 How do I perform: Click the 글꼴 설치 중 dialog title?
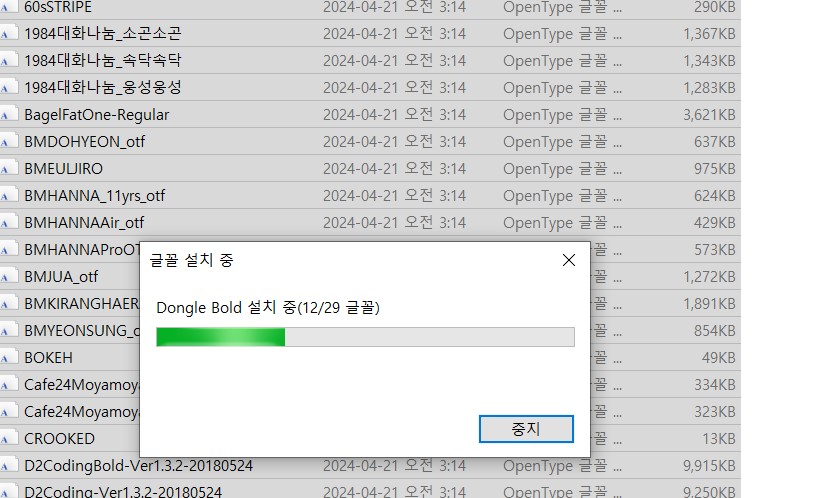tap(191, 260)
